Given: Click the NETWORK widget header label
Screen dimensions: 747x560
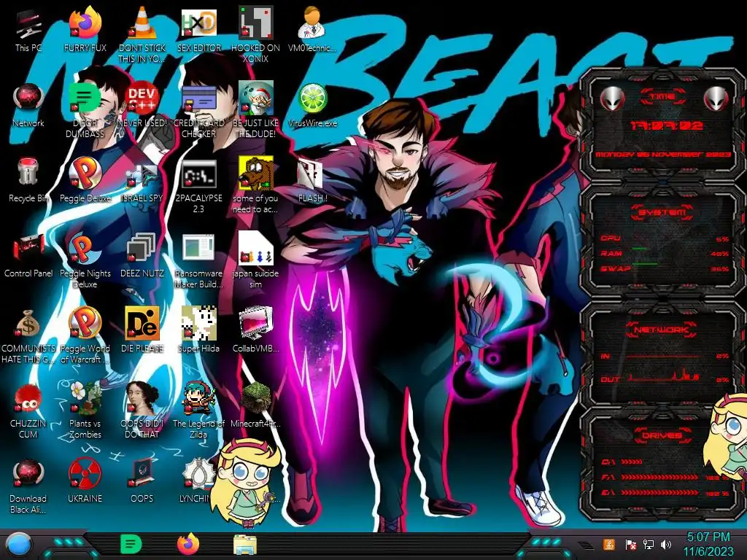Looking at the screenshot, I should (662, 330).
